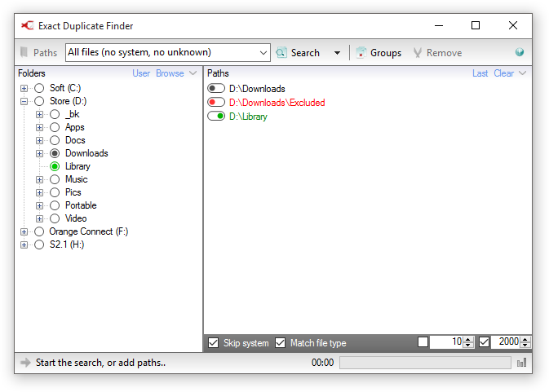Toggle the D:\Library path switch

216,116
